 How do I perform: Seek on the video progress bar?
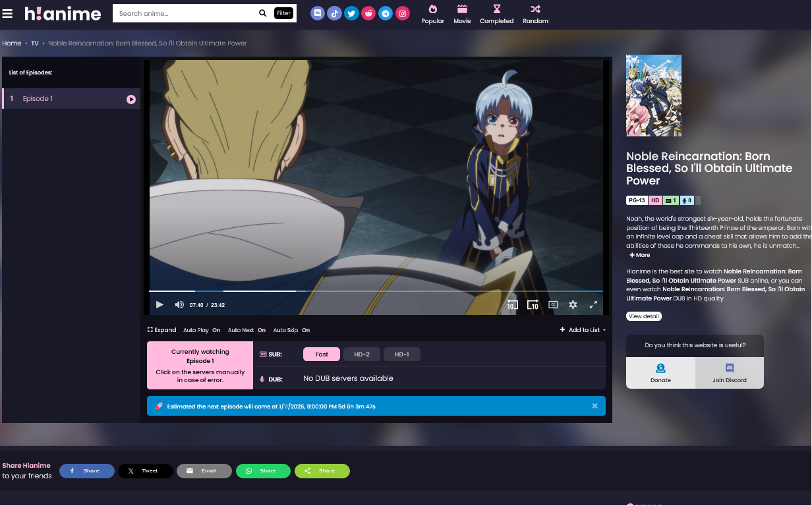pos(376,291)
